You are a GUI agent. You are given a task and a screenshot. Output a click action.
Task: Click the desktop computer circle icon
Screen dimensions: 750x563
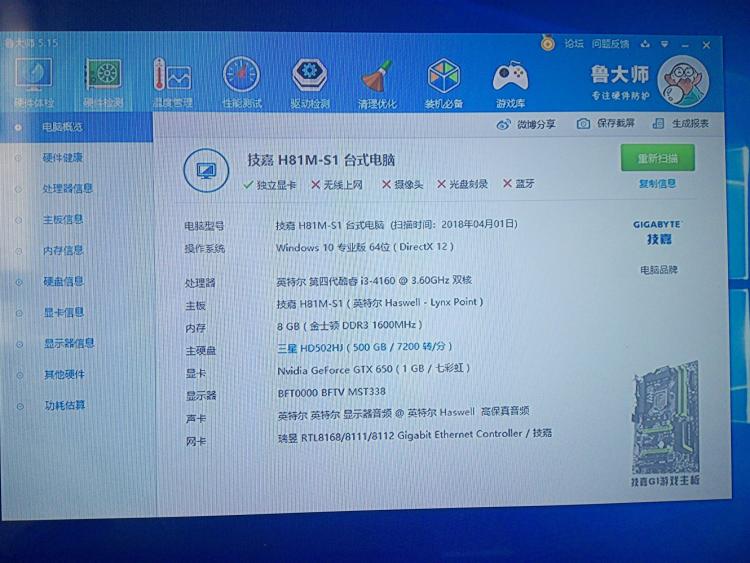pos(206,170)
